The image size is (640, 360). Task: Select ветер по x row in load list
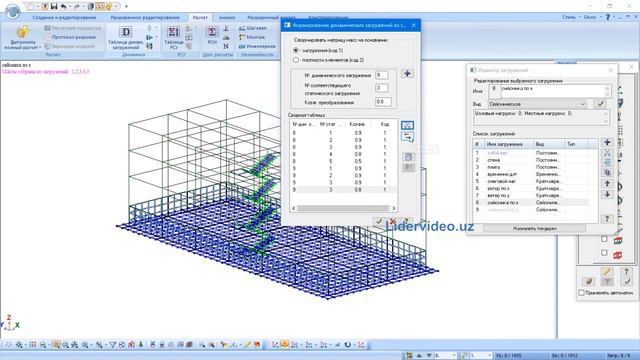click(531, 189)
